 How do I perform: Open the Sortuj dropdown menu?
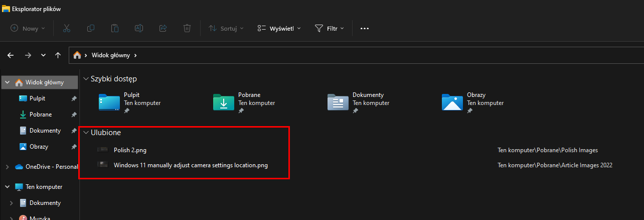pyautogui.click(x=226, y=29)
